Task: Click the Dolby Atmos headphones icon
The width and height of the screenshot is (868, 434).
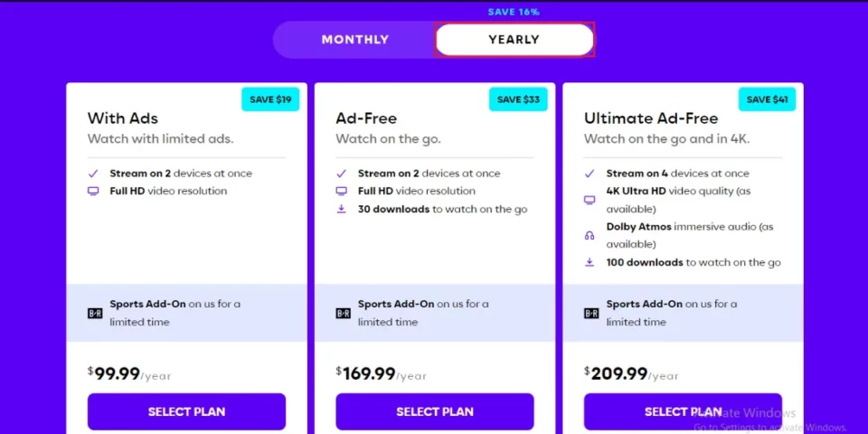Action: pyautogui.click(x=590, y=235)
